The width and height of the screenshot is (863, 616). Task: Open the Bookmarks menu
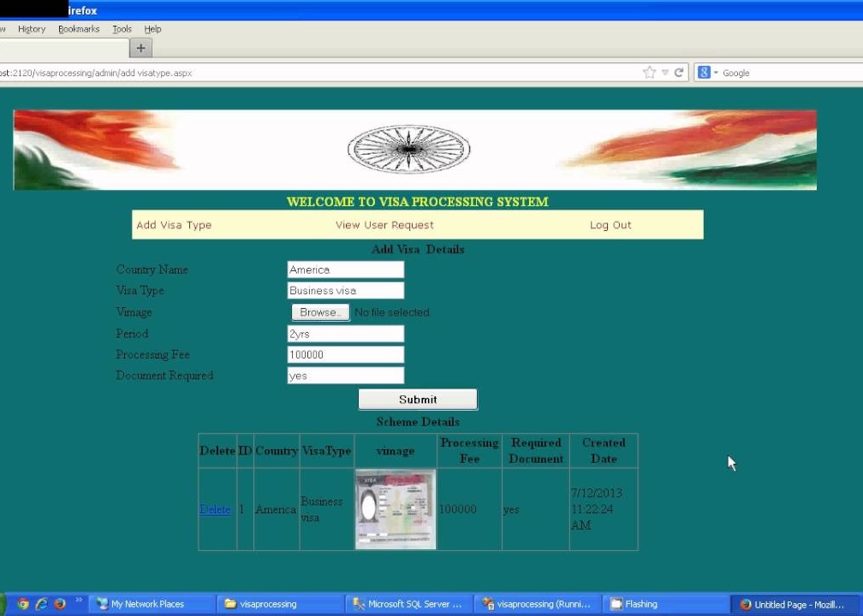click(x=79, y=29)
